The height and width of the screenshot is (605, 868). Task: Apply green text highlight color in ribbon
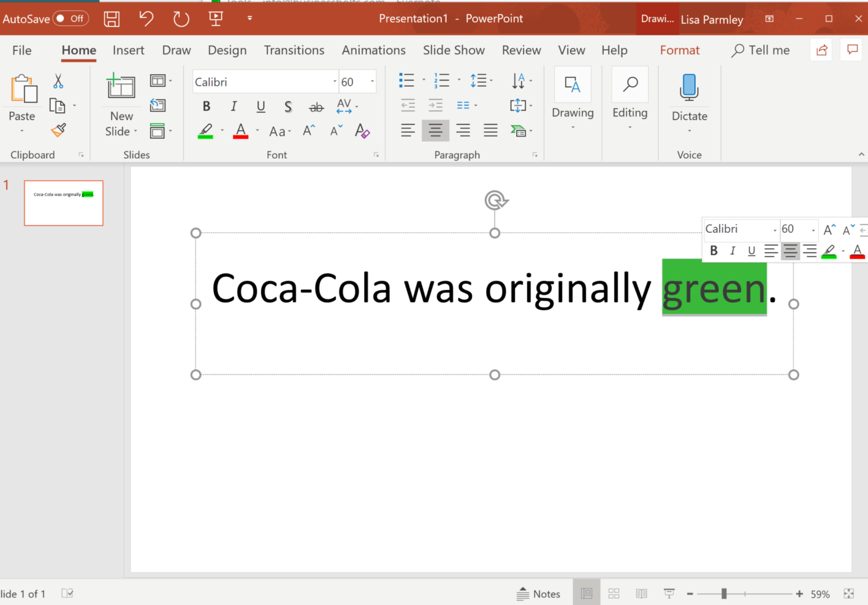pyautogui.click(x=205, y=131)
